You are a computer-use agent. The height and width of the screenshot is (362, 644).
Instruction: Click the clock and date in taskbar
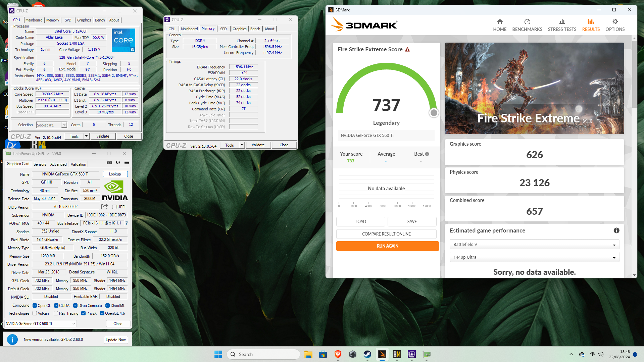(x=620, y=354)
